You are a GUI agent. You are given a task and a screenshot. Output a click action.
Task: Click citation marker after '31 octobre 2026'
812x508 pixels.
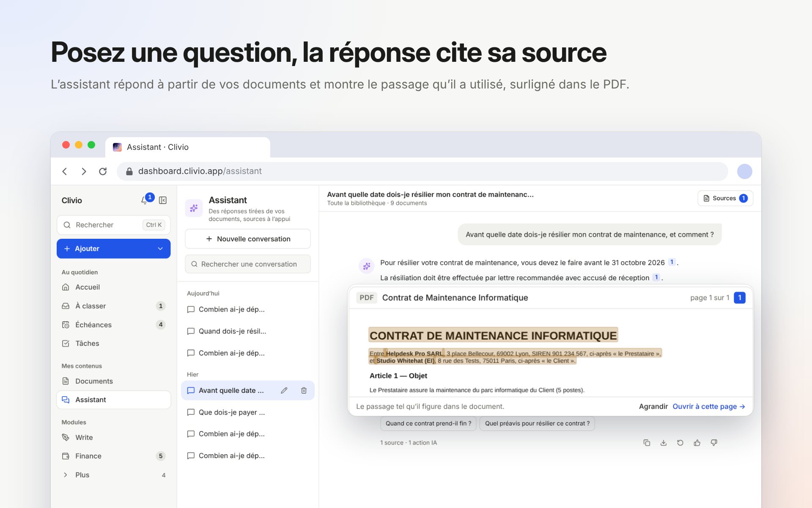tap(672, 262)
